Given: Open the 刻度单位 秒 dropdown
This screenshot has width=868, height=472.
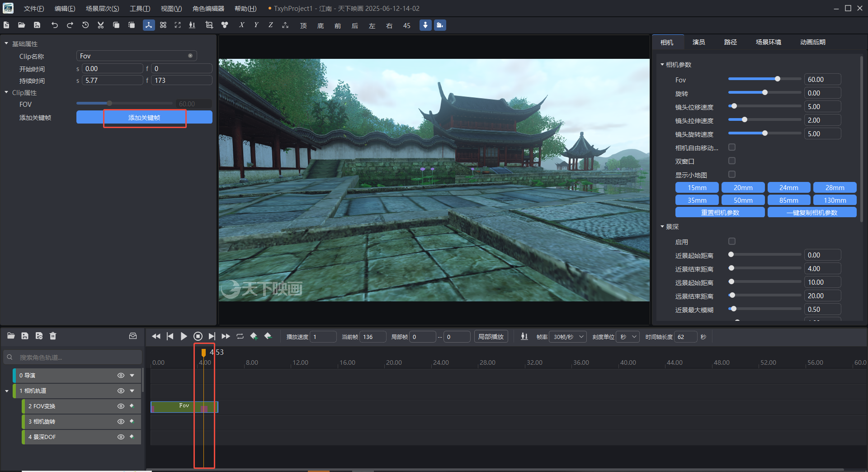Looking at the screenshot, I should 628,337.
